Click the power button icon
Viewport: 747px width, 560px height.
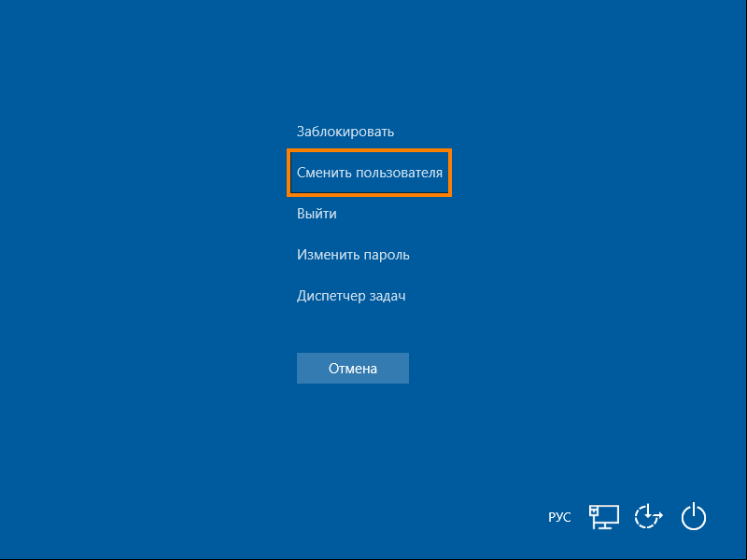point(693,516)
